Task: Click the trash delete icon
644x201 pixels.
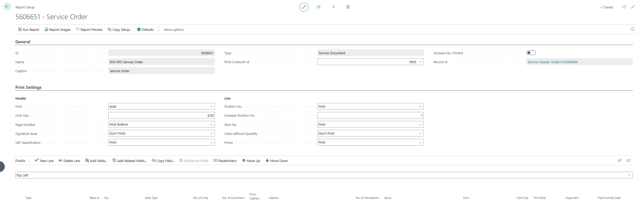Action: pos(348,7)
